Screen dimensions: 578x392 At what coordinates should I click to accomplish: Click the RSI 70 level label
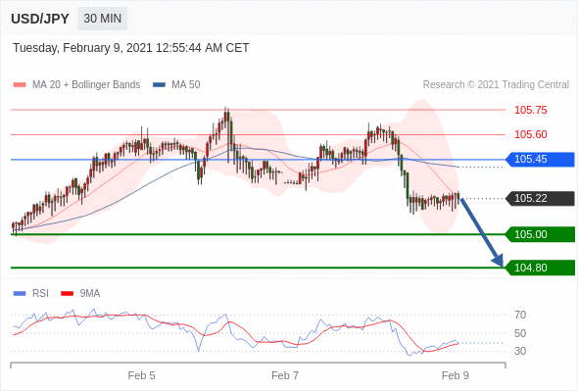(520, 315)
